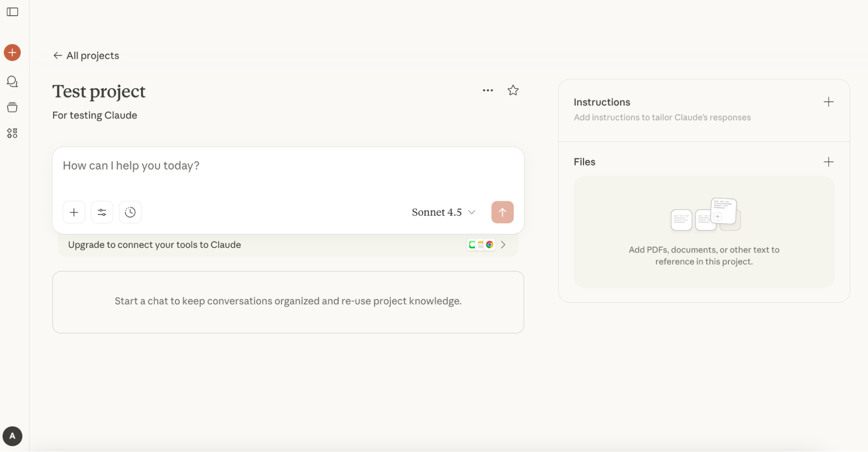868x452 pixels.
Task: Star the Test project as favorite
Action: coord(513,90)
